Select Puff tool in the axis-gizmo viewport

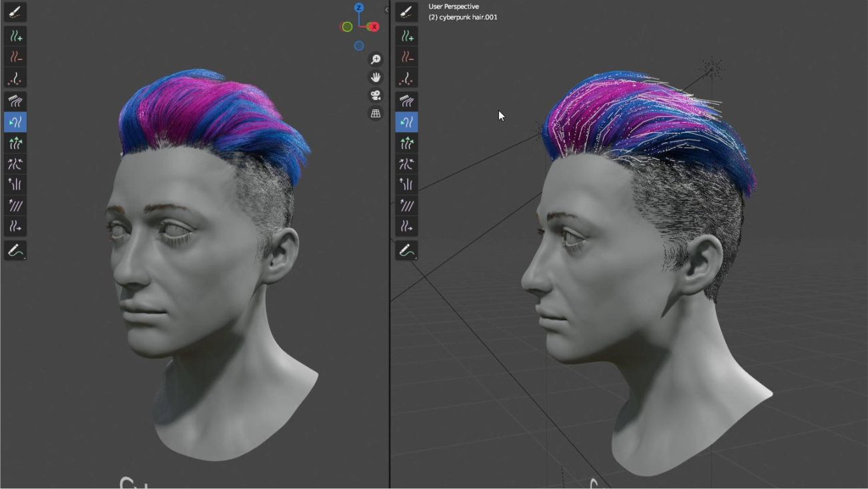[15, 184]
